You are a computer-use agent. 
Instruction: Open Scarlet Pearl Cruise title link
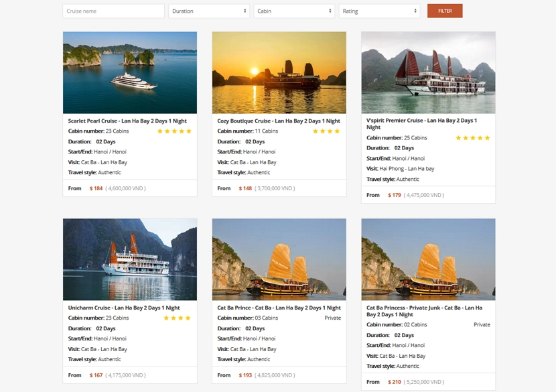[127, 121]
